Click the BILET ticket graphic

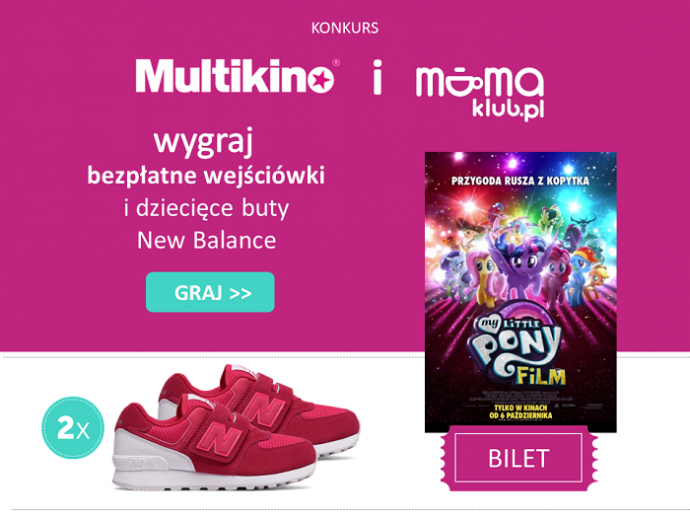519,458
